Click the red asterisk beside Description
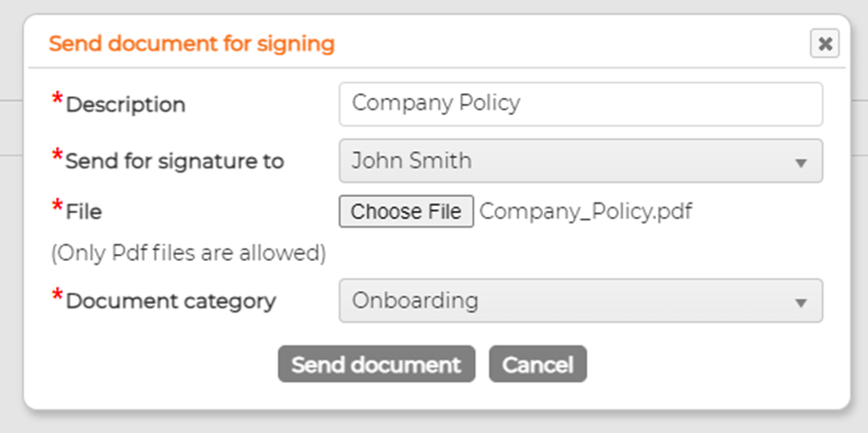 click(58, 100)
